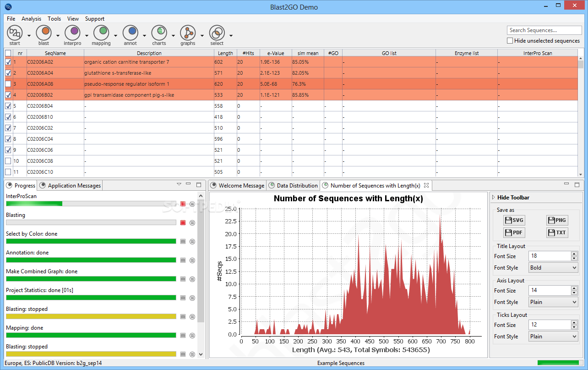Check sequence row 10 C02006C08

[x=8, y=161]
